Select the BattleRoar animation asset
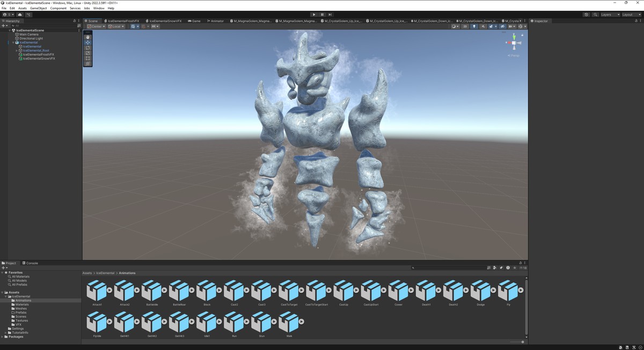 pyautogui.click(x=179, y=294)
